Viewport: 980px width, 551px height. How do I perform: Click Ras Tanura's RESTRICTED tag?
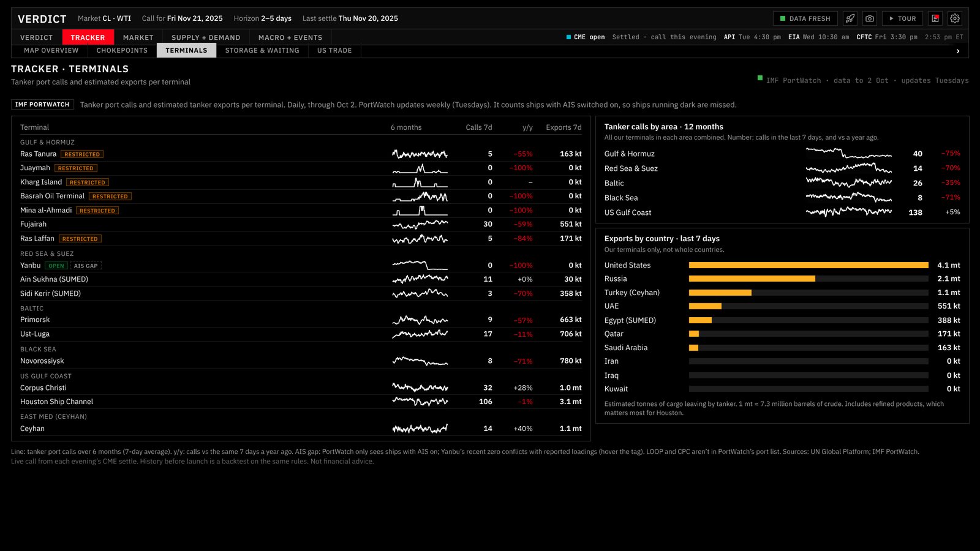(x=82, y=154)
